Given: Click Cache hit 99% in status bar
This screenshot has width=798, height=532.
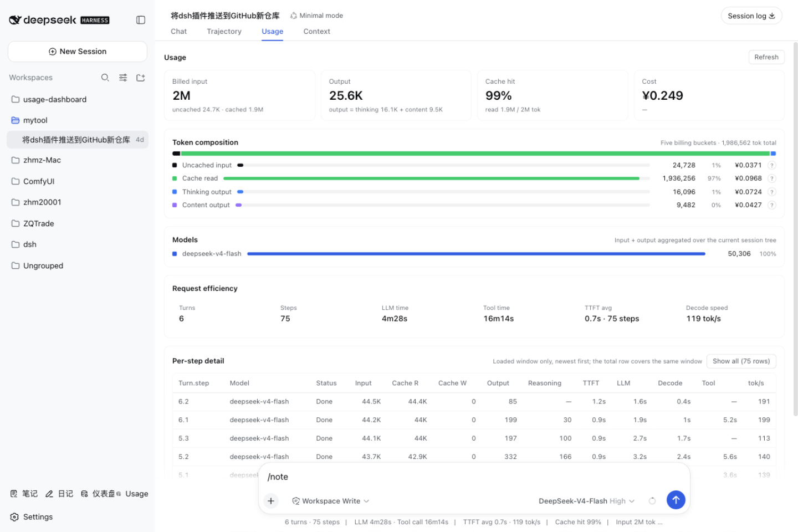Looking at the screenshot, I should point(578,522).
